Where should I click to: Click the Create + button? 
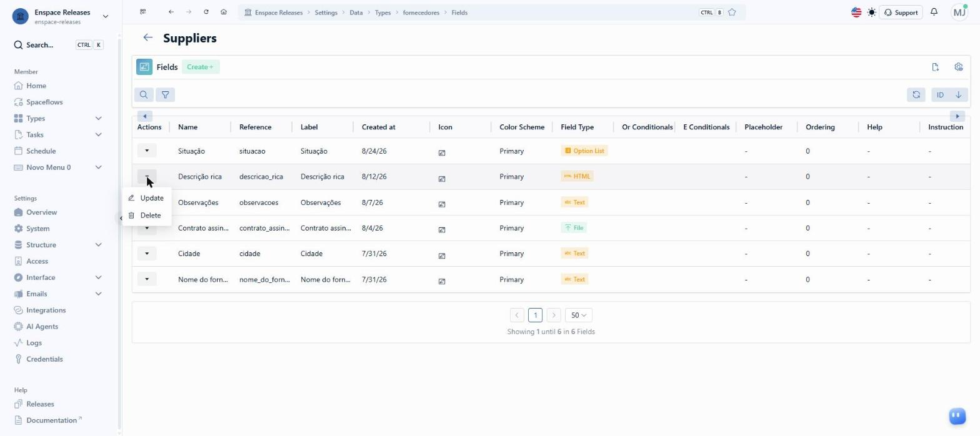[201, 67]
